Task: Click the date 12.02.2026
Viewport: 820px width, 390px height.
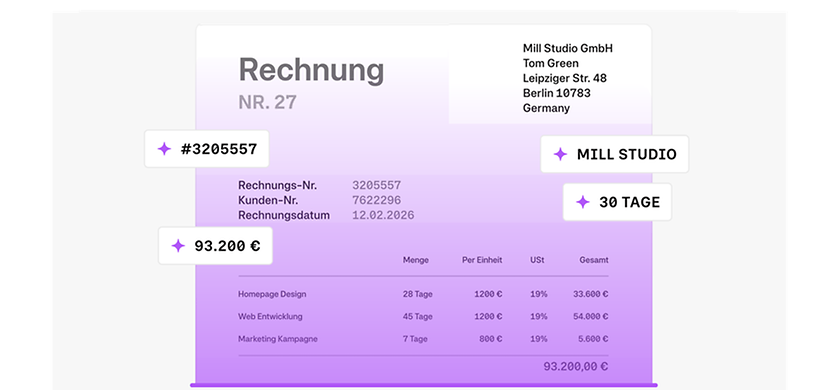Action: (x=383, y=215)
